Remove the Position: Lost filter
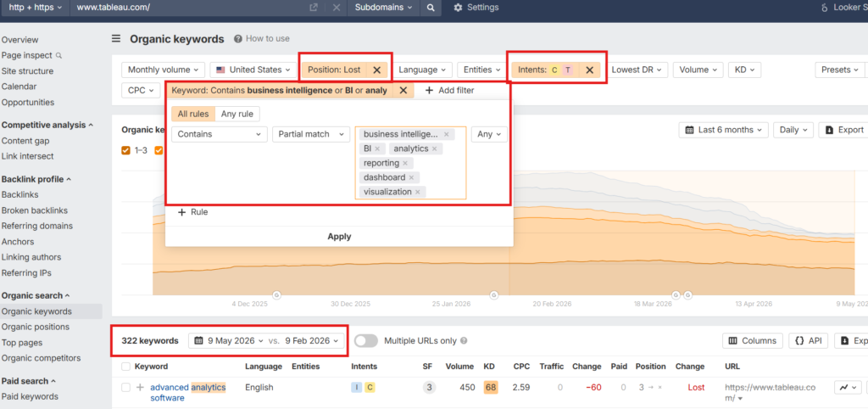This screenshot has height=409, width=868. (377, 70)
